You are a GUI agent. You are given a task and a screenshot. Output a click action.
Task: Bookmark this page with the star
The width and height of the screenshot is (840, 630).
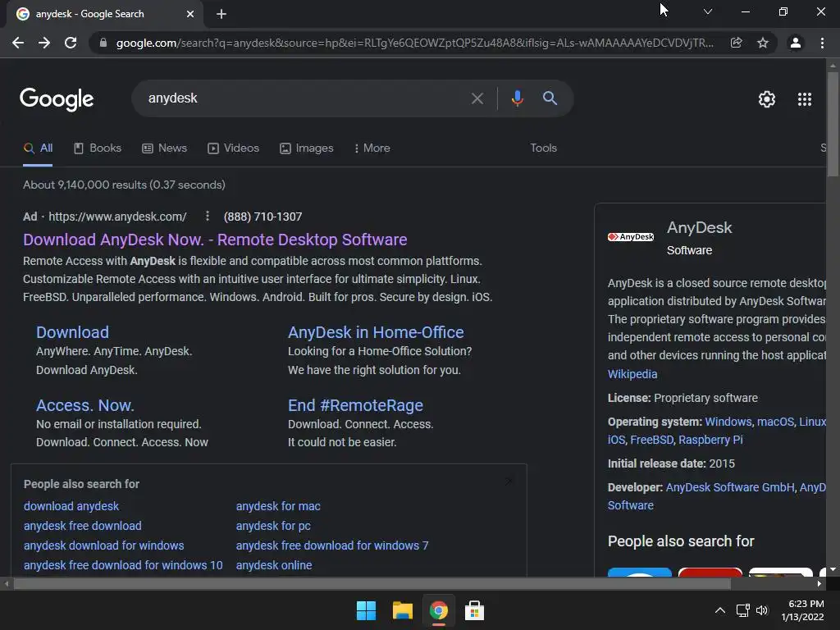[x=763, y=43]
